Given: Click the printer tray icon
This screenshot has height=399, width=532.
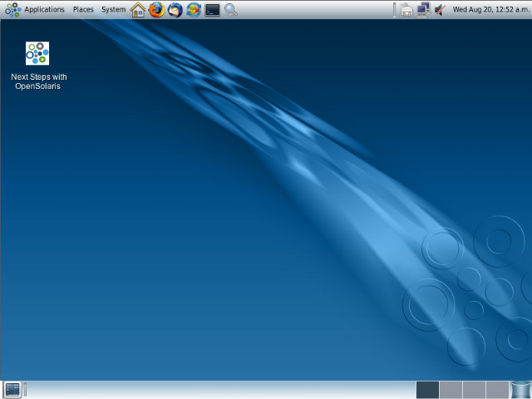Looking at the screenshot, I should (406, 10).
